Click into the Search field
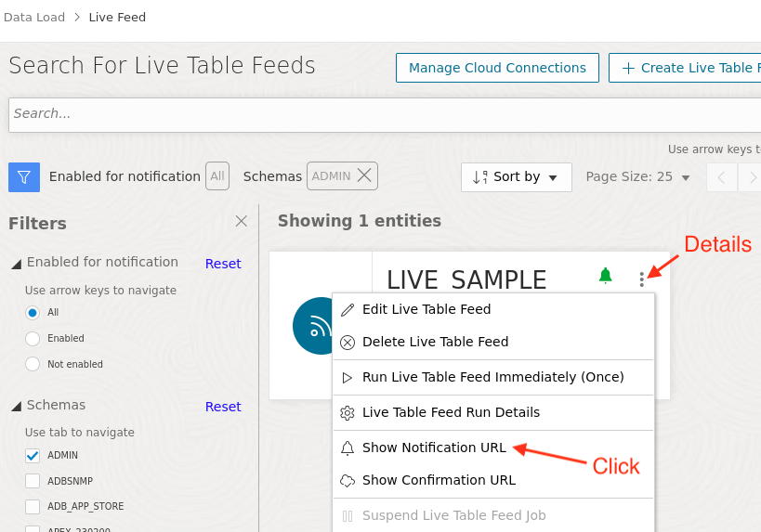Image resolution: width=761 pixels, height=532 pixels. tap(385, 114)
